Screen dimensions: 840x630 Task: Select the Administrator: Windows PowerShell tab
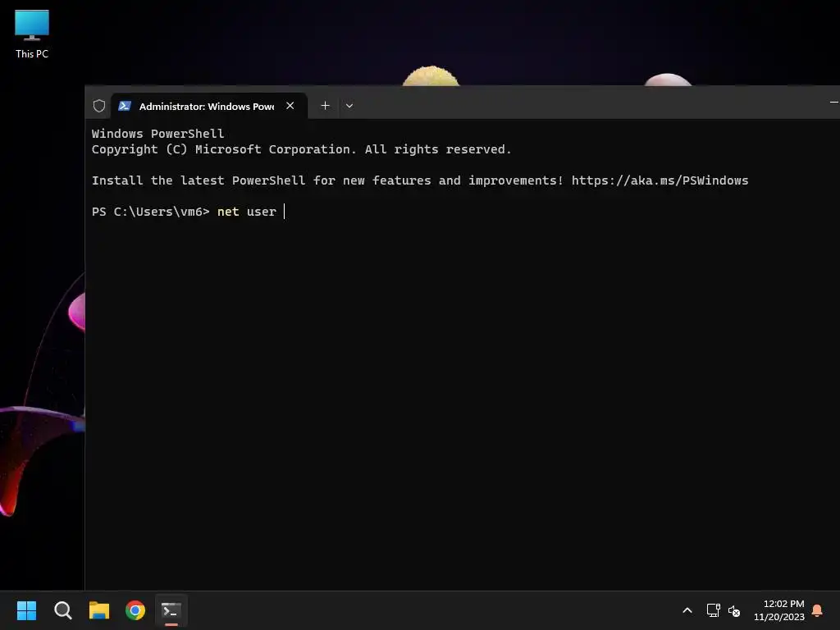209,106
